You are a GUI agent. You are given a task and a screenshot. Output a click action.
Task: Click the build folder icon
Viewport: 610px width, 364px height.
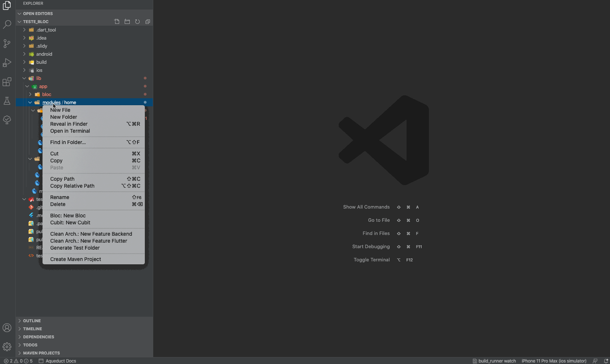click(x=32, y=62)
